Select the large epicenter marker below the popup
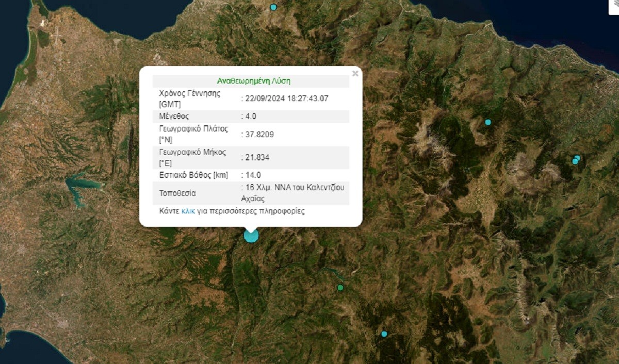Image resolution: width=619 pixels, height=364 pixels. point(251,236)
